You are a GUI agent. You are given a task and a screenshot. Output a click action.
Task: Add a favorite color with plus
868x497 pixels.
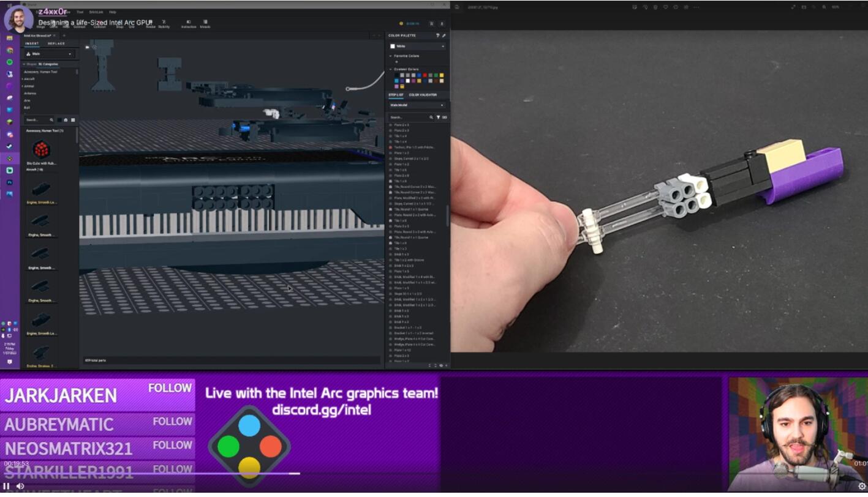pyautogui.click(x=396, y=62)
